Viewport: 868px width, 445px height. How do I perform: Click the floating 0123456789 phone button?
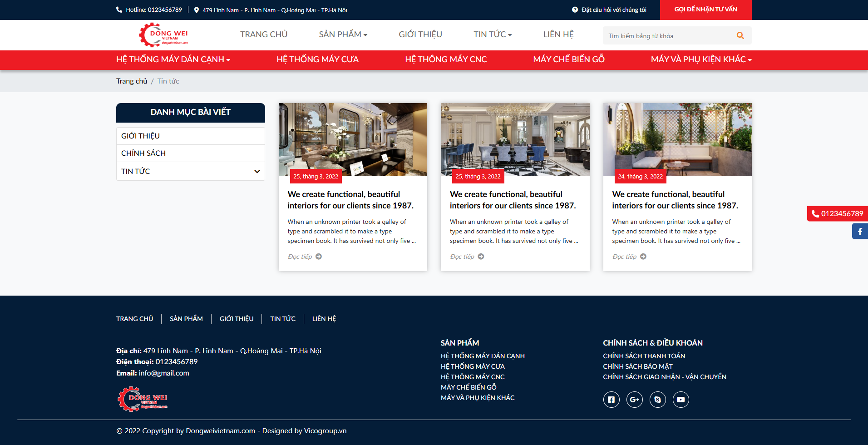tap(838, 214)
